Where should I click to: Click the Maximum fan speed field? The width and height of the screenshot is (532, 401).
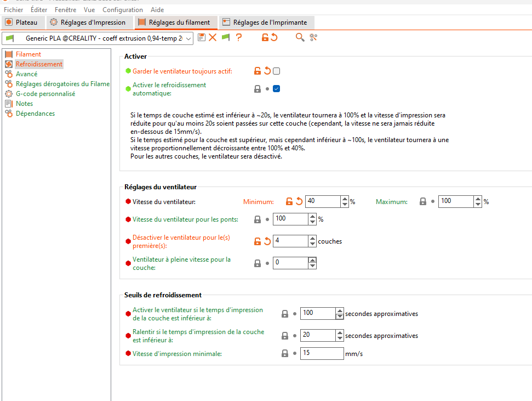click(456, 201)
